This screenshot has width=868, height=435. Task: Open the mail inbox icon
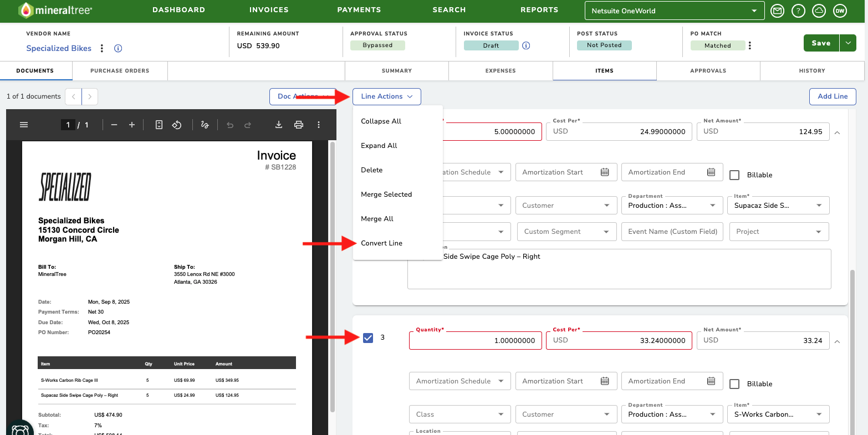pos(778,11)
